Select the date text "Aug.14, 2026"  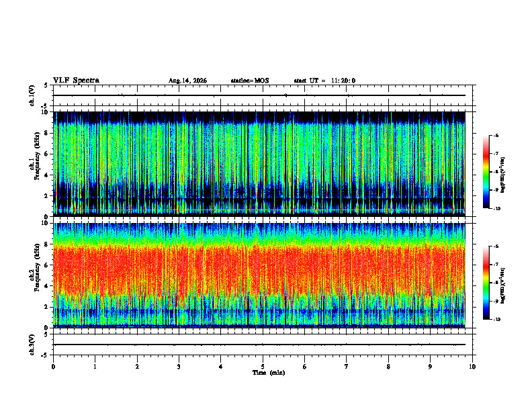click(x=187, y=81)
